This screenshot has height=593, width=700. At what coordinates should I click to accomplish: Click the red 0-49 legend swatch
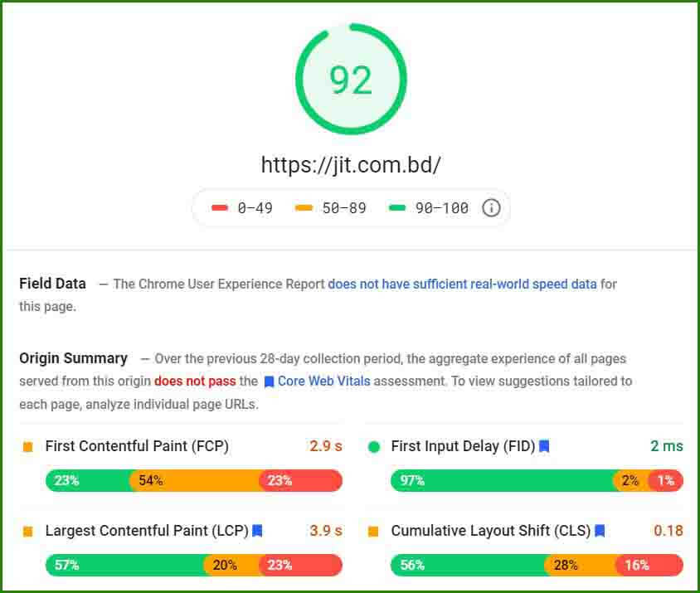coord(220,208)
